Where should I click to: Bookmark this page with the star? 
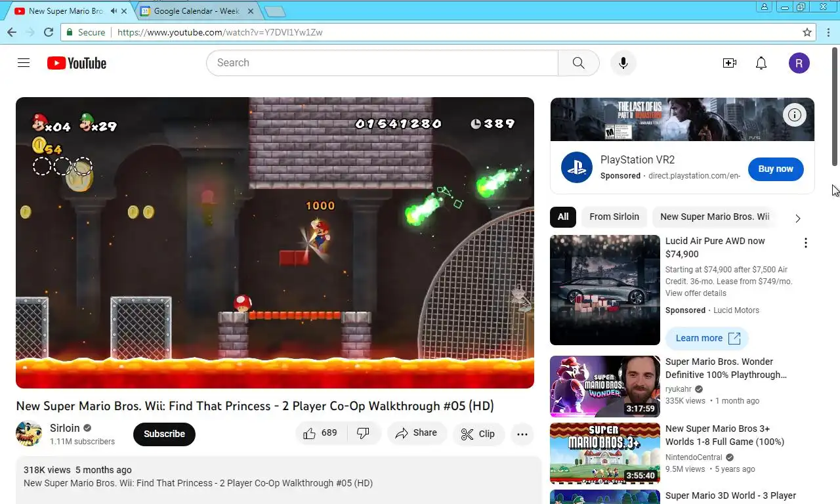(807, 32)
